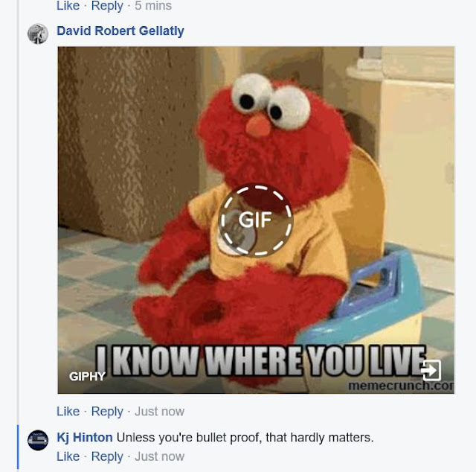Image resolution: width=476 pixels, height=472 pixels.
Task: Open the GIF via the arrow box icon
Action: [431, 370]
